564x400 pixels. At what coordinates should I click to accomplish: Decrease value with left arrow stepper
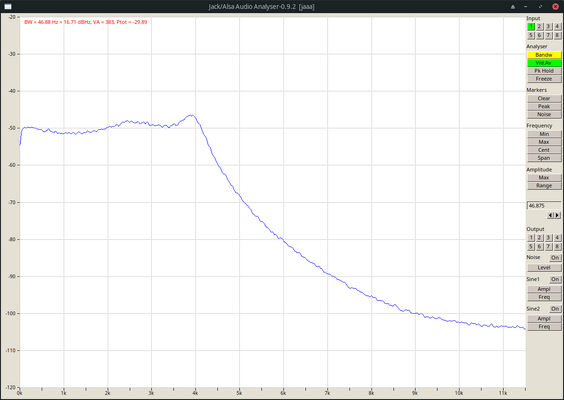(x=550, y=215)
